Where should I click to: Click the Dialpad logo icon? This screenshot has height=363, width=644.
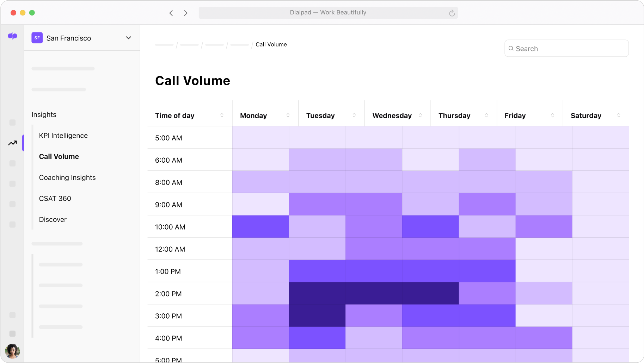coord(12,36)
